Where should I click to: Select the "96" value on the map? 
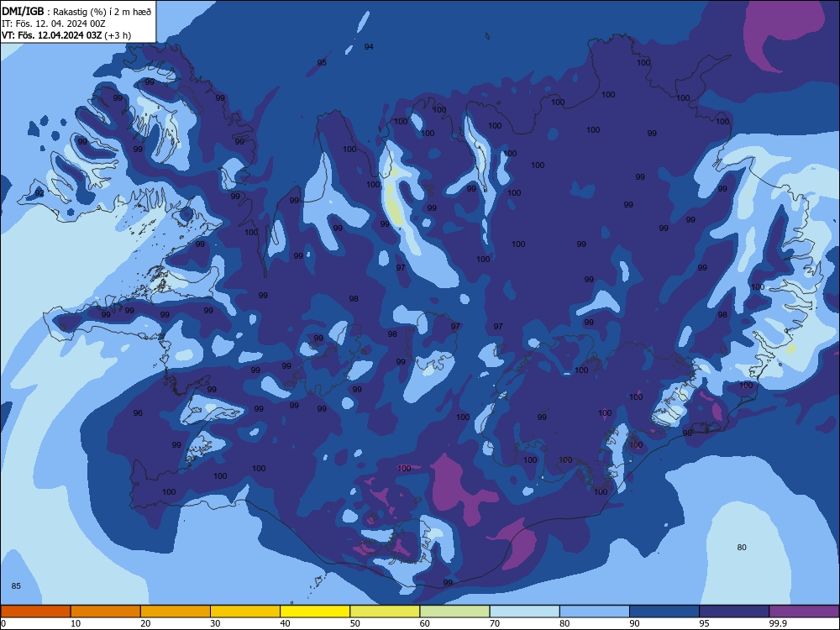pos(138,413)
